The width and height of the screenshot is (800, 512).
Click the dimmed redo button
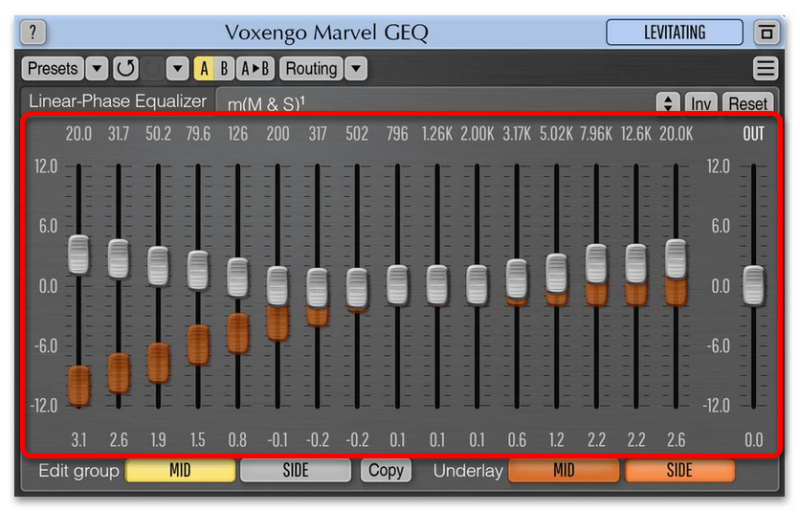[152, 68]
